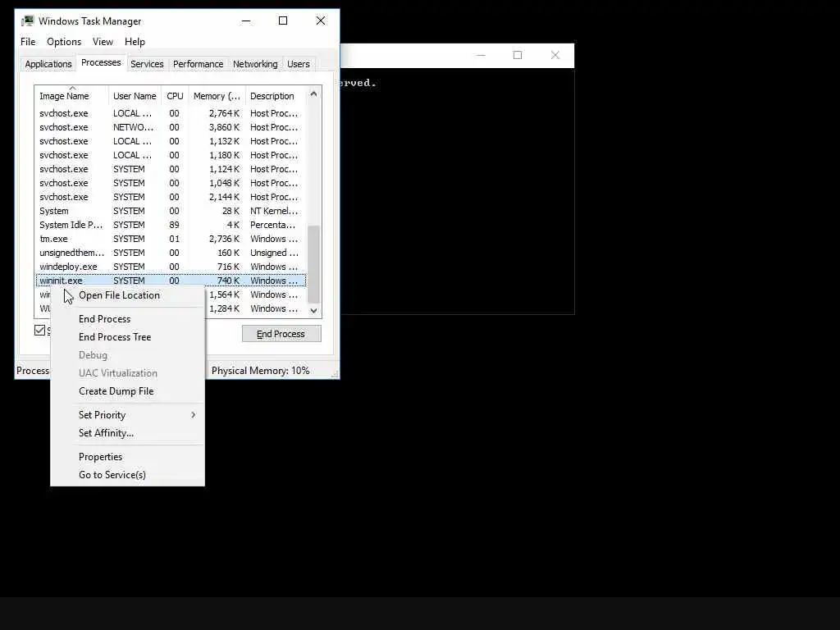840x630 pixels.
Task: Select svchost.exe row using 1,124 K
Action: point(171,169)
